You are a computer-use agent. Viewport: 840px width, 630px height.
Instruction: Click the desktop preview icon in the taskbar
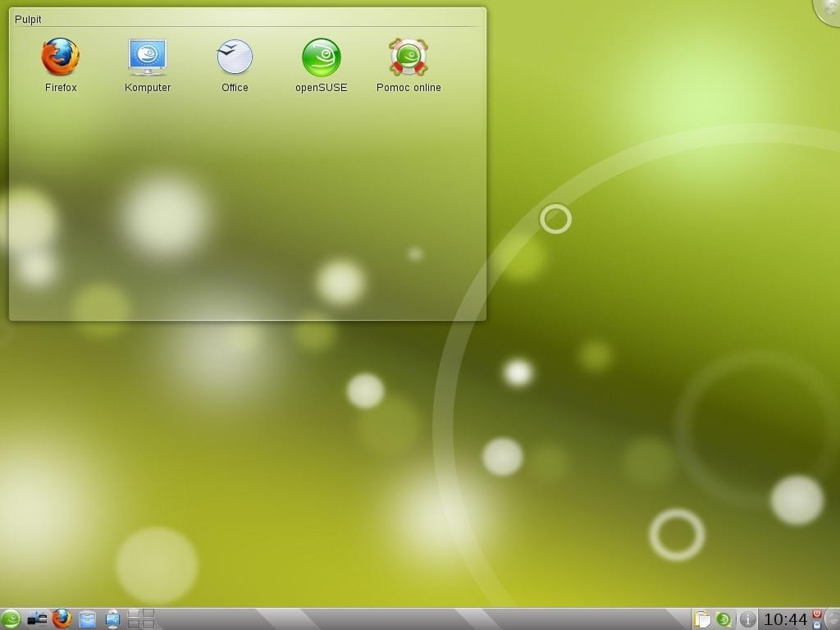113,619
